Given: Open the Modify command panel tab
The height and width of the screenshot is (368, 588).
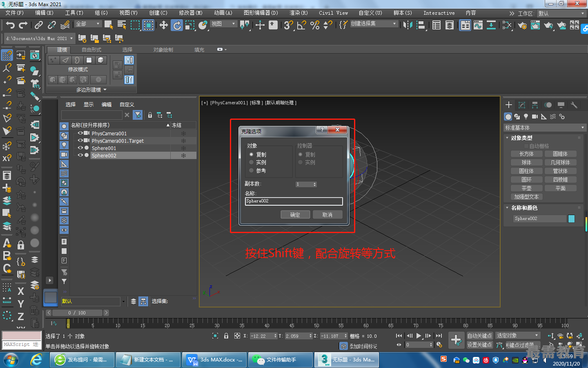Looking at the screenshot, I should (522, 105).
